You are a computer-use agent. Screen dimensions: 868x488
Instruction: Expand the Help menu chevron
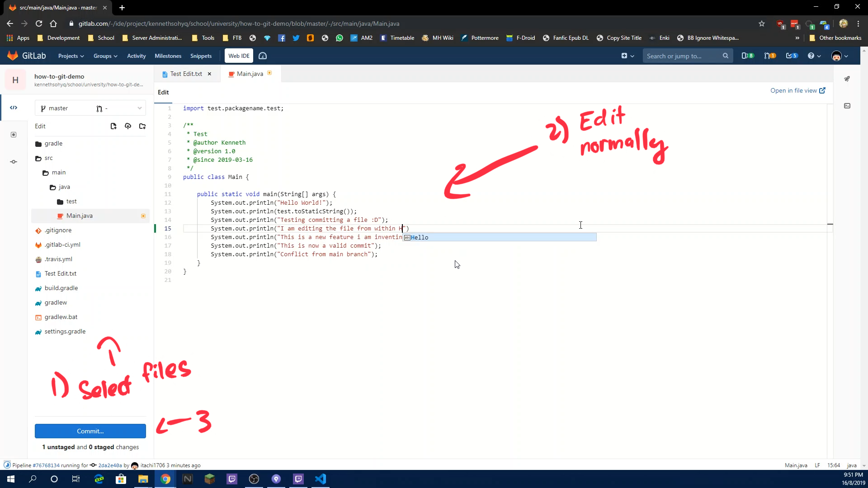(x=818, y=56)
